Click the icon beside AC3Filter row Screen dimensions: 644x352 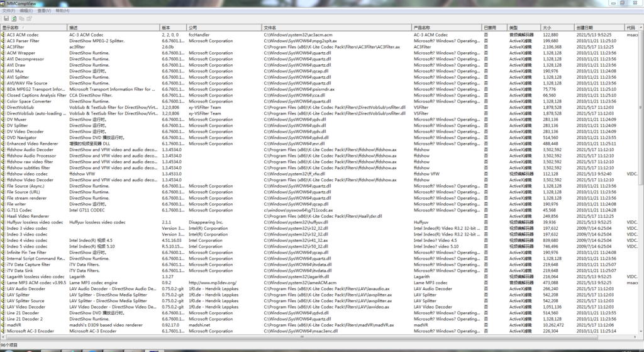3,47
